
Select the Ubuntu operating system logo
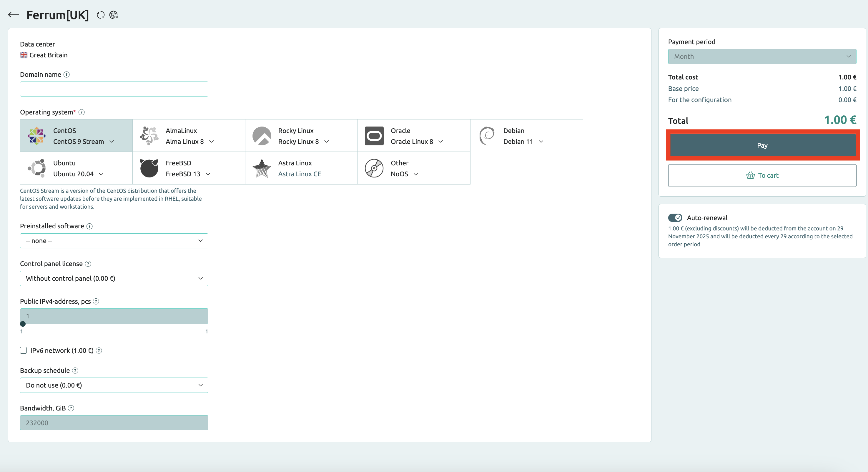[x=37, y=168]
